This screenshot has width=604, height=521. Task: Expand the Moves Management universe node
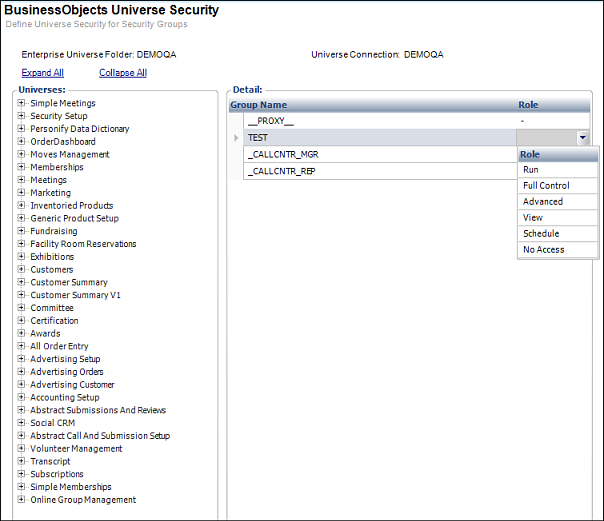pyautogui.click(x=21, y=154)
